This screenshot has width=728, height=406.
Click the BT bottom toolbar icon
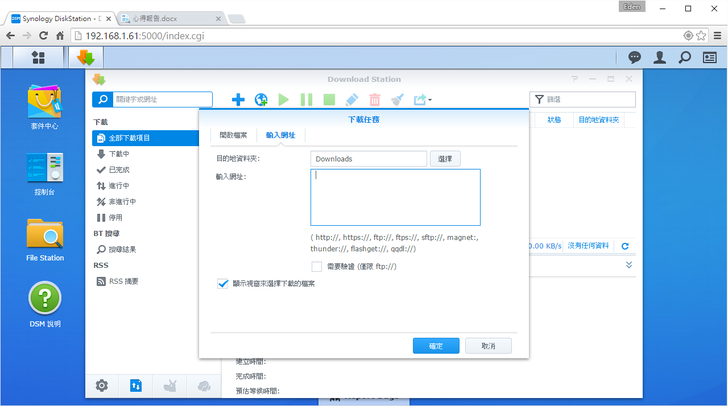coord(170,386)
